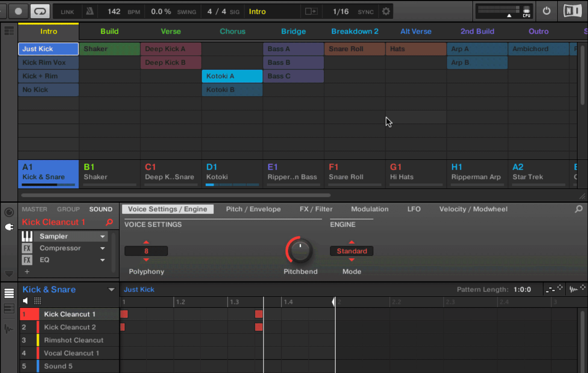Click the Standard engine mode button
588x373 pixels.
[x=351, y=251]
